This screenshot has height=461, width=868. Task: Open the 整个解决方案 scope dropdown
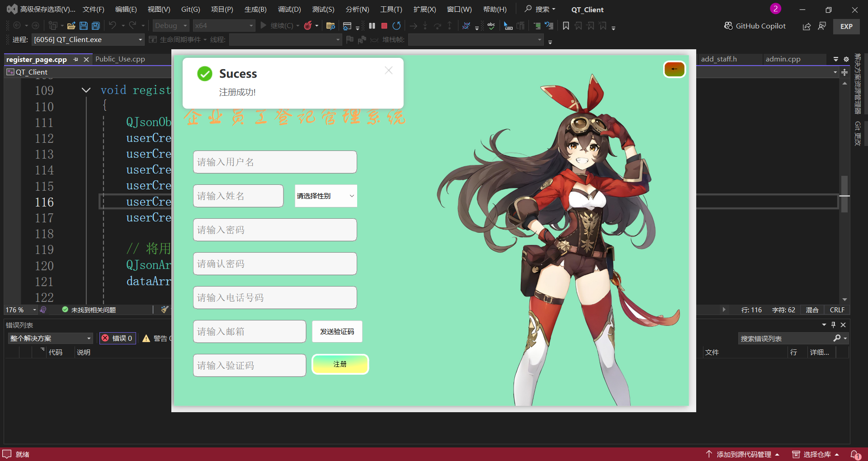[x=51, y=338]
